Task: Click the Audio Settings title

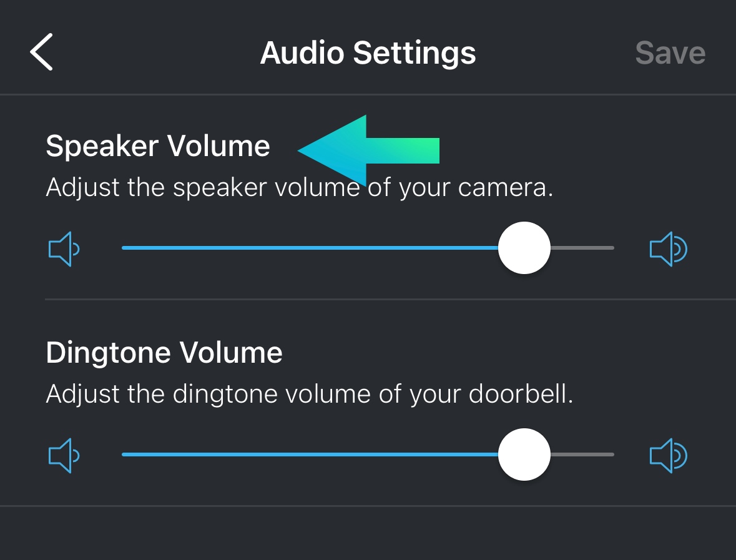Action: pos(368,53)
